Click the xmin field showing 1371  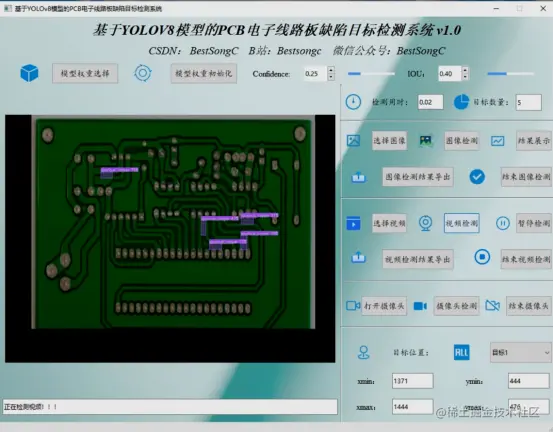click(x=412, y=381)
